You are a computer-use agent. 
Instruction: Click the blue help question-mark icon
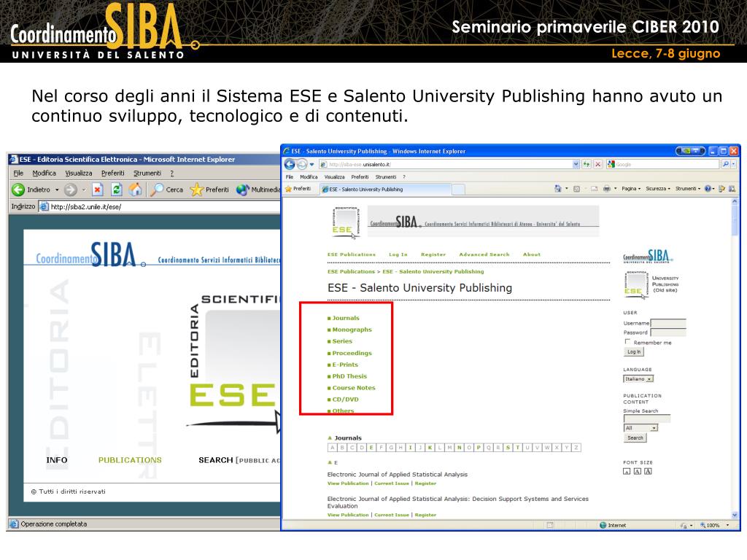[708, 189]
